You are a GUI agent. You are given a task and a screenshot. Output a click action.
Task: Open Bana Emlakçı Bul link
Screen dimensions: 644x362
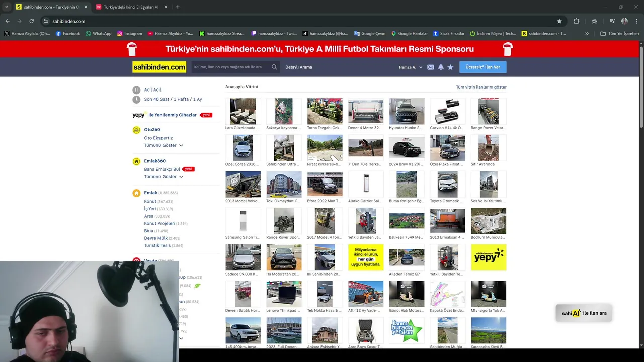pyautogui.click(x=162, y=169)
